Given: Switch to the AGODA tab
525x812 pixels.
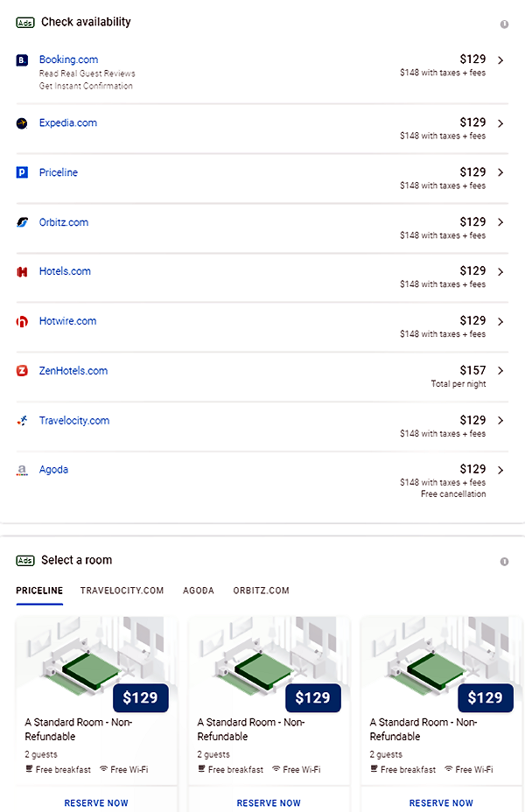Looking at the screenshot, I should click(x=199, y=591).
